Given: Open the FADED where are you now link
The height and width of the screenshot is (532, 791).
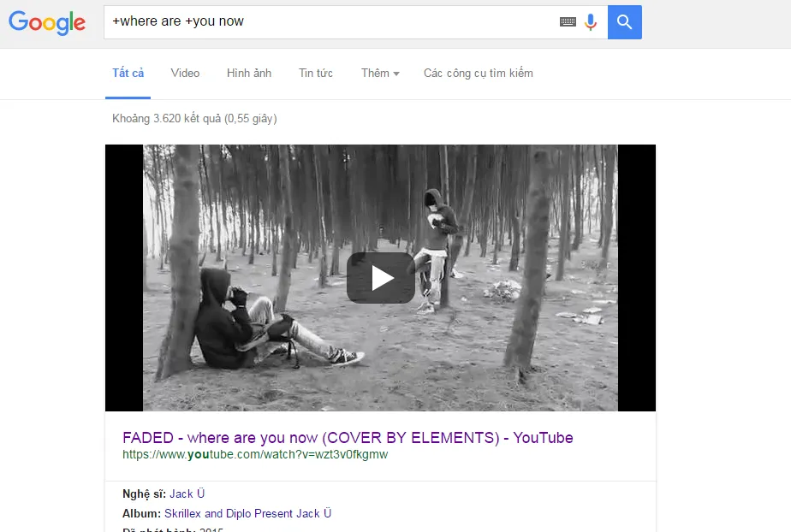Looking at the screenshot, I should tap(348, 437).
